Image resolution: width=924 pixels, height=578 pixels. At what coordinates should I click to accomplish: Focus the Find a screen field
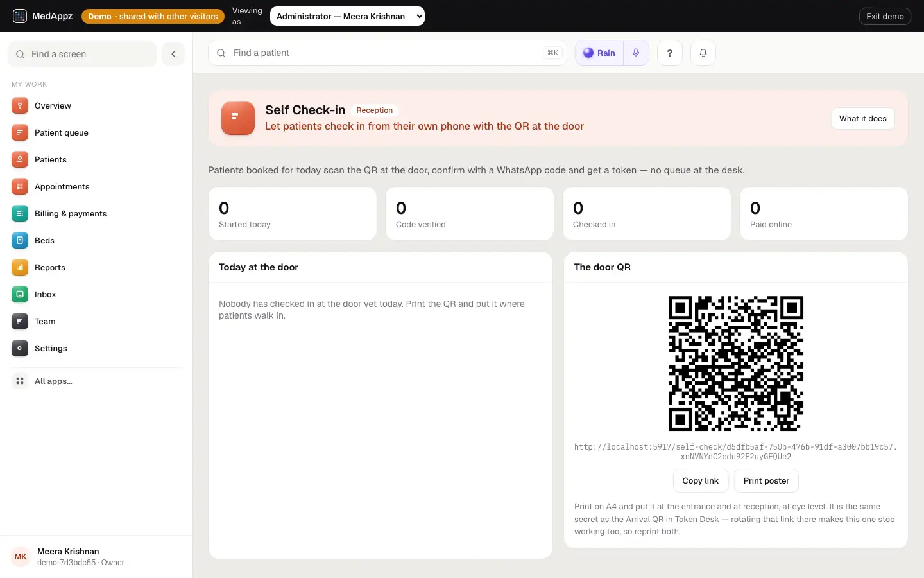click(82, 54)
